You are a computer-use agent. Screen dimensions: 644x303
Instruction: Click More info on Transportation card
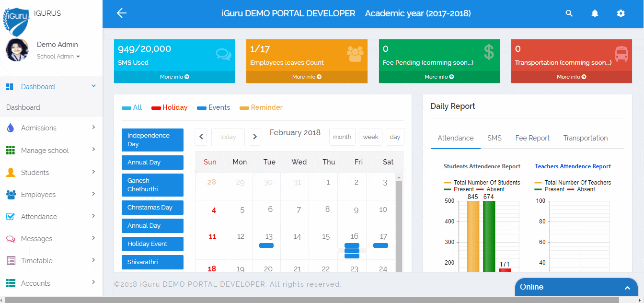click(x=572, y=77)
